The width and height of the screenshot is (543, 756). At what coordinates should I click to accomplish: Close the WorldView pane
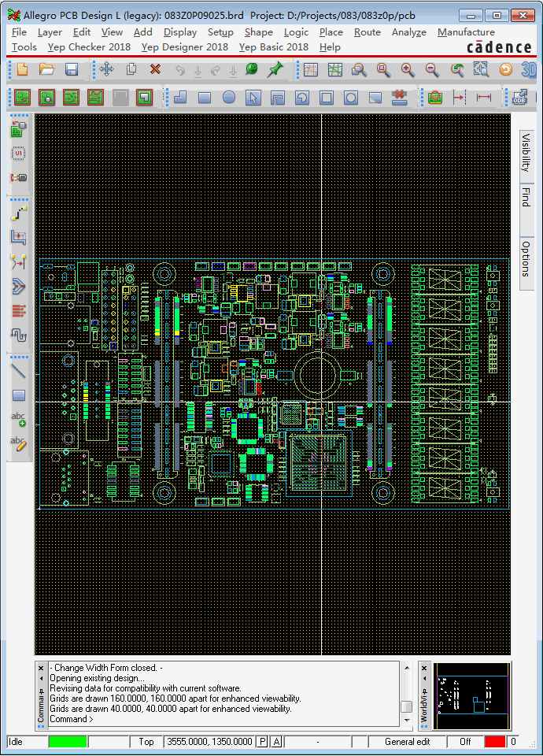[424, 669]
